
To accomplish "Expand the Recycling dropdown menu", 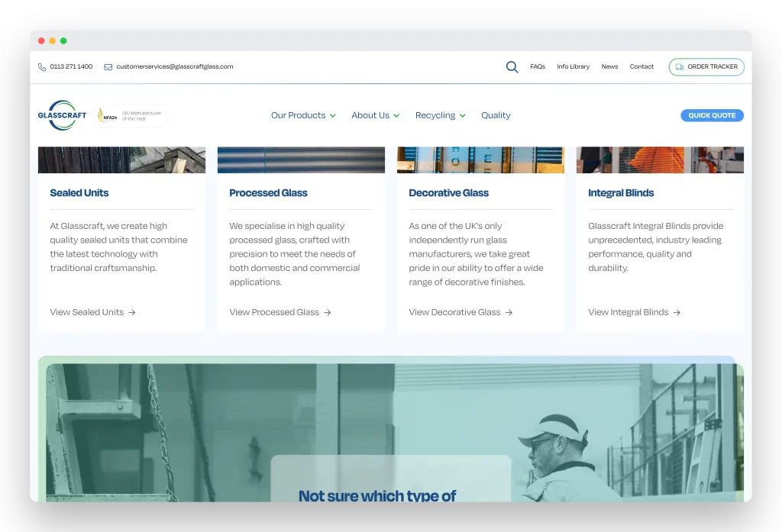I will [441, 115].
